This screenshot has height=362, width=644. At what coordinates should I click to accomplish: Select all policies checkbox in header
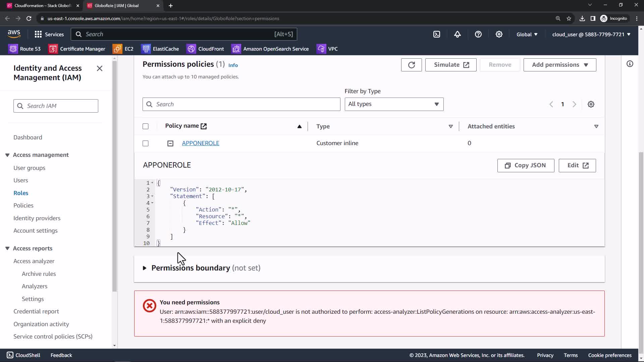click(146, 126)
